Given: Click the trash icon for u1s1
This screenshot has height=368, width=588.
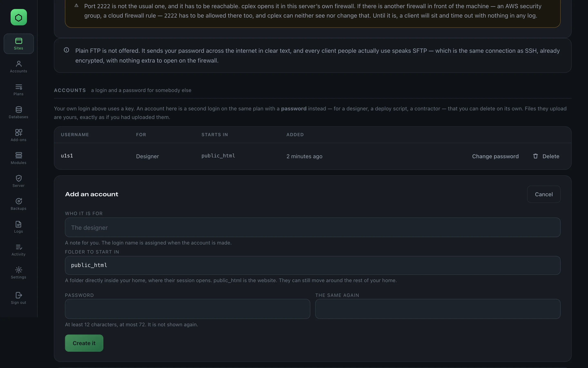Looking at the screenshot, I should pos(535,156).
